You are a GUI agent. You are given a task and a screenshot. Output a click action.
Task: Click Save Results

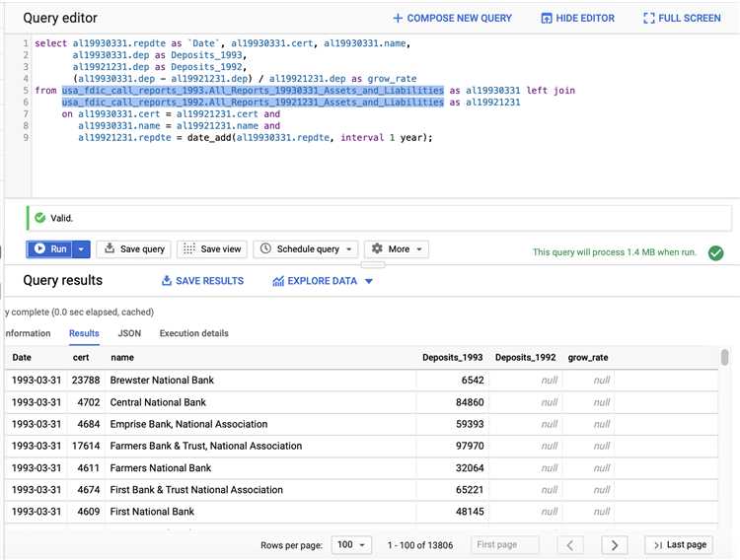pos(202,281)
